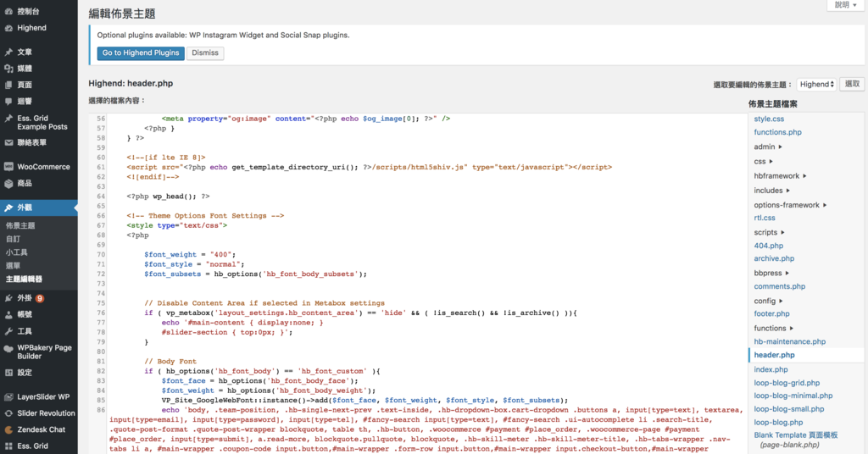Image resolution: width=868 pixels, height=454 pixels.
Task: Click the WooCommerce icon in sidebar
Action: point(8,167)
